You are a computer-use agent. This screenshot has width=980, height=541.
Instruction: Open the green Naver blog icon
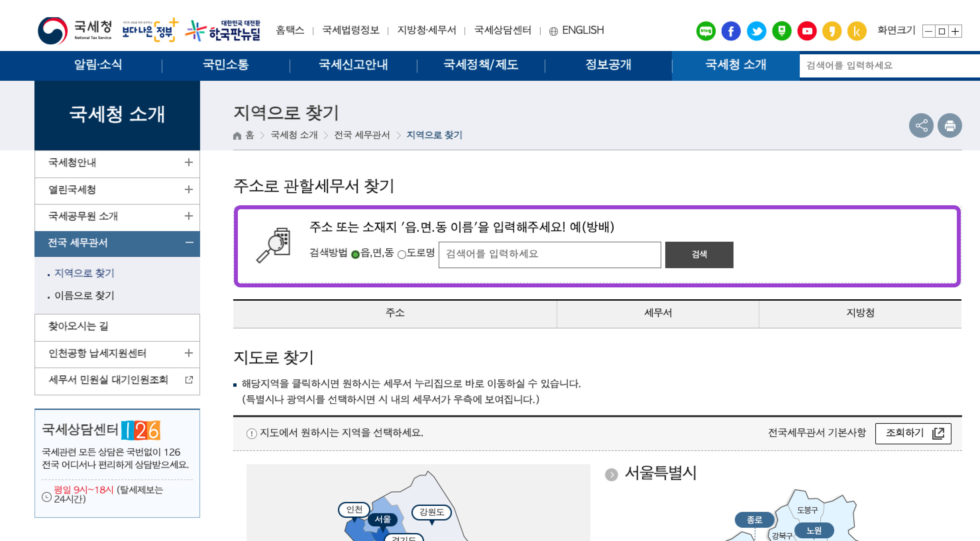point(706,31)
